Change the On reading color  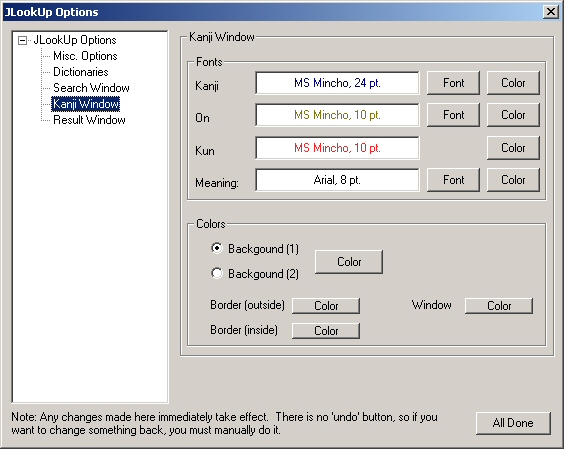(513, 115)
